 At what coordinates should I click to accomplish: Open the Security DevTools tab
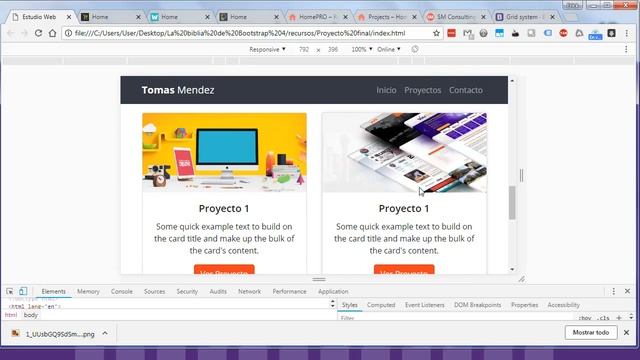pyautogui.click(x=187, y=291)
